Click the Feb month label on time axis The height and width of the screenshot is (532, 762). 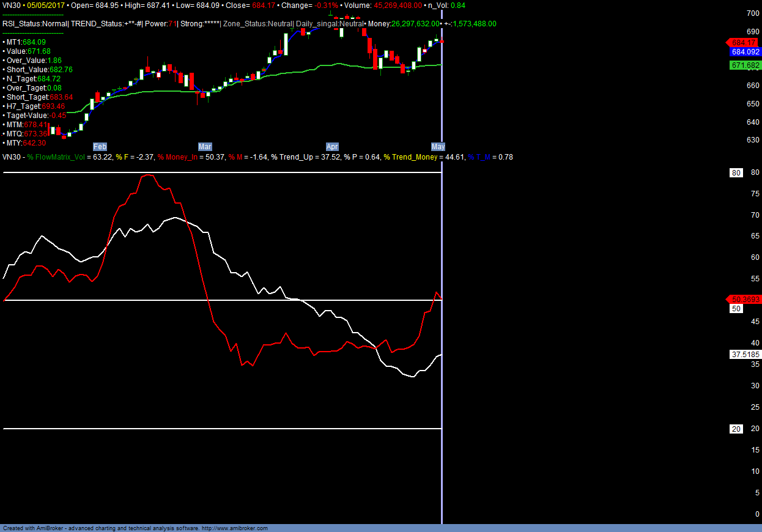pos(100,147)
